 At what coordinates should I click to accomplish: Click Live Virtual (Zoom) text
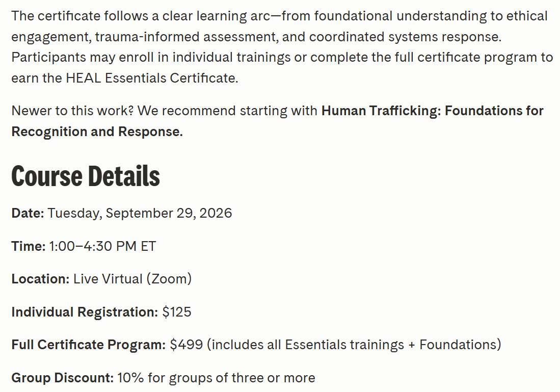click(x=132, y=279)
